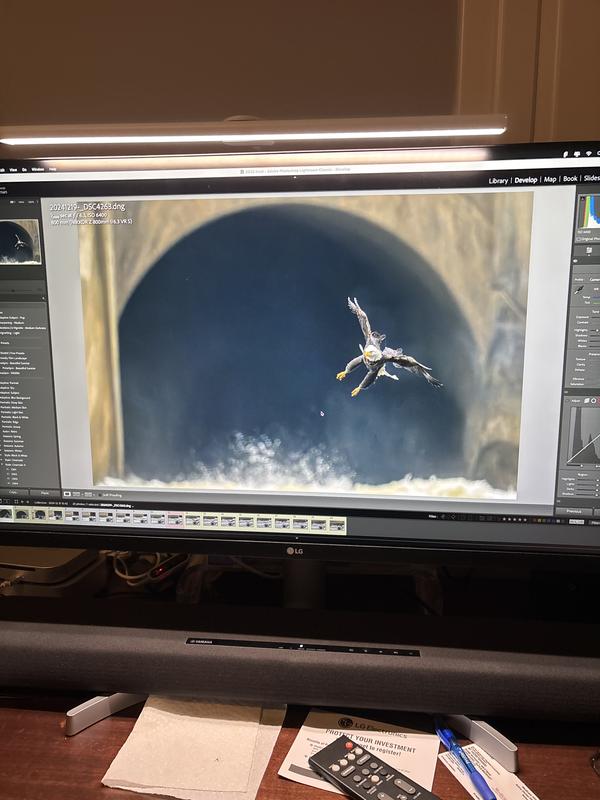Click the Navigator preview of eagle photo
600x800 pixels.
(x=20, y=241)
